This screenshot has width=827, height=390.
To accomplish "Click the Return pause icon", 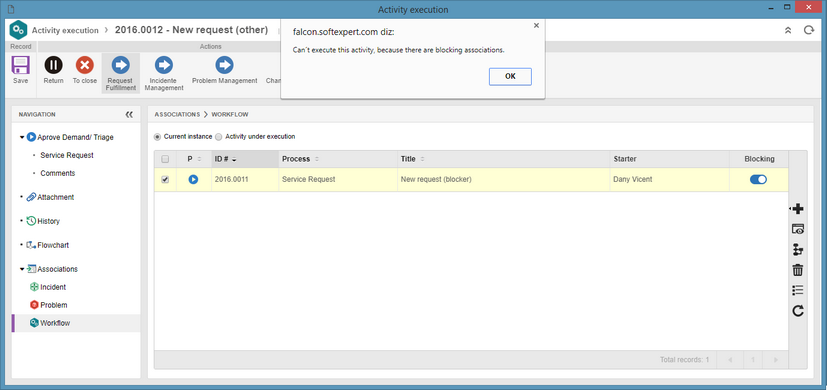I will pyautogui.click(x=53, y=65).
